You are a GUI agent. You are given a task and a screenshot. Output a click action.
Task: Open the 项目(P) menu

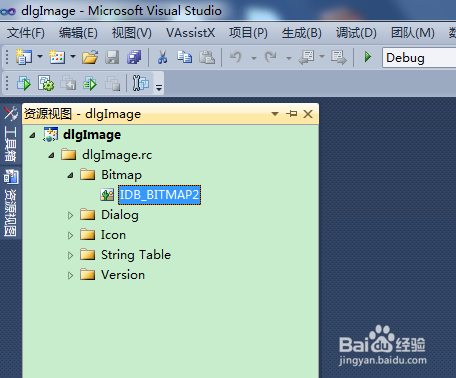tap(248, 33)
